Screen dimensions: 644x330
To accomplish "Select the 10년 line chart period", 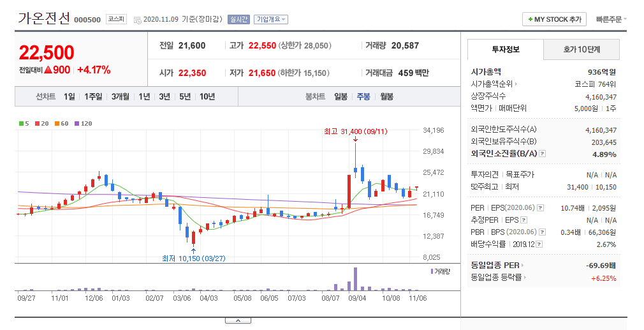I will coord(207,96).
